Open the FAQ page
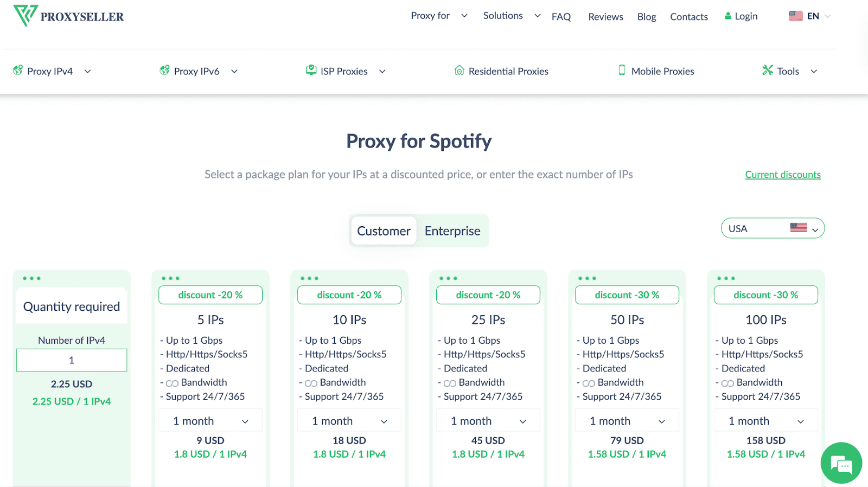The height and width of the screenshot is (487, 868). 561,17
